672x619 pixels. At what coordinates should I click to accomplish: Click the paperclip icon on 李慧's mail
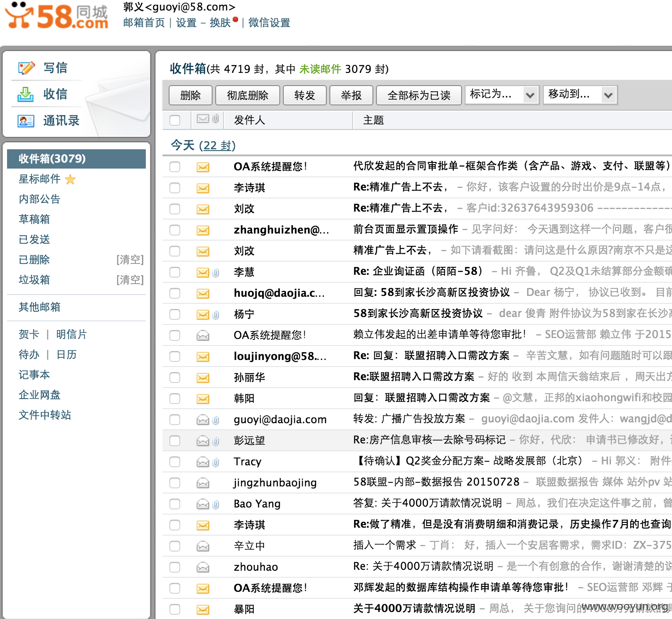click(216, 273)
